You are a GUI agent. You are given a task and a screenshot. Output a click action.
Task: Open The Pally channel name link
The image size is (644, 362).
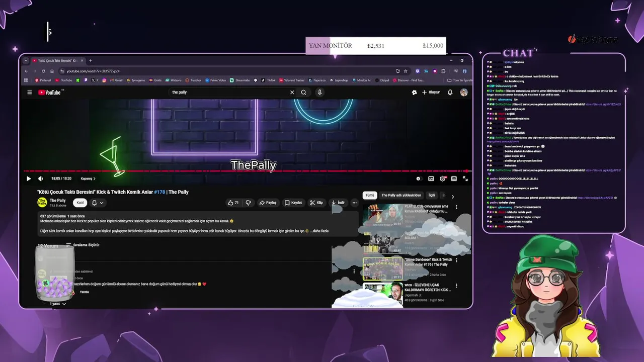tap(57, 201)
